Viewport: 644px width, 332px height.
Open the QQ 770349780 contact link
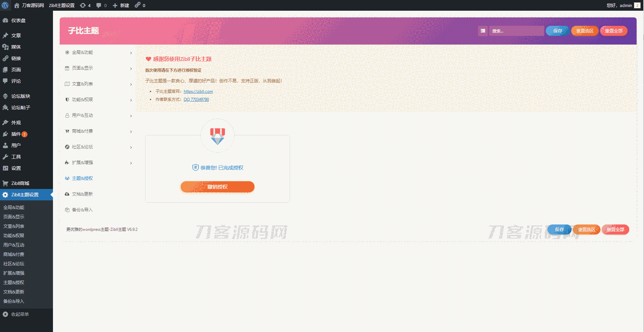pos(196,99)
